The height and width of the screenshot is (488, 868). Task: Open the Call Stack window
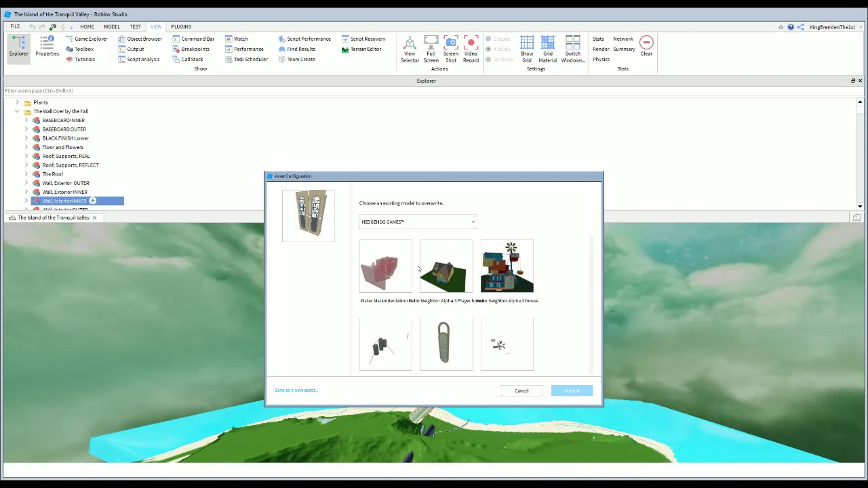point(188,59)
